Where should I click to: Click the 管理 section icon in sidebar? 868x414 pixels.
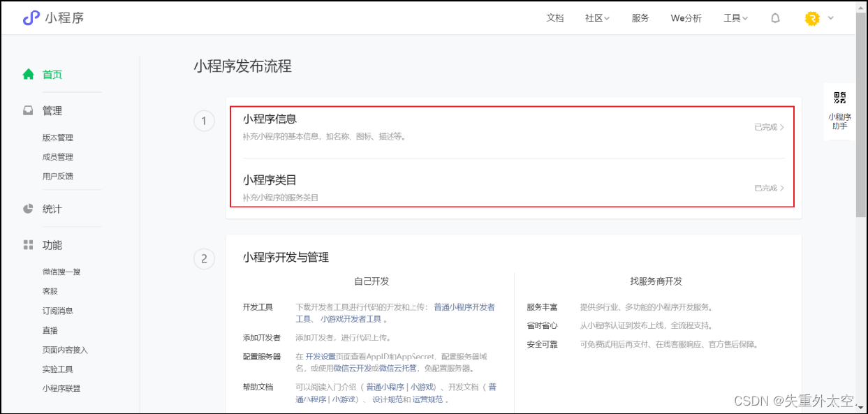28,110
